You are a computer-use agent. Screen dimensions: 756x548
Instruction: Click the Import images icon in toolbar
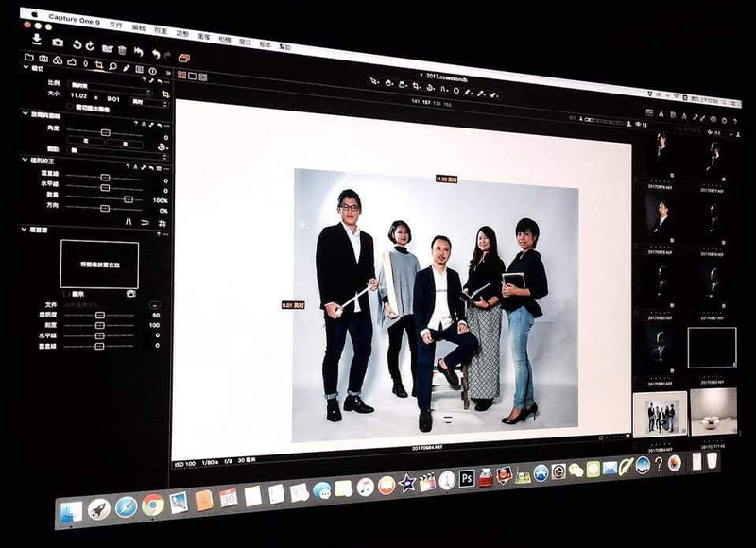[36, 39]
